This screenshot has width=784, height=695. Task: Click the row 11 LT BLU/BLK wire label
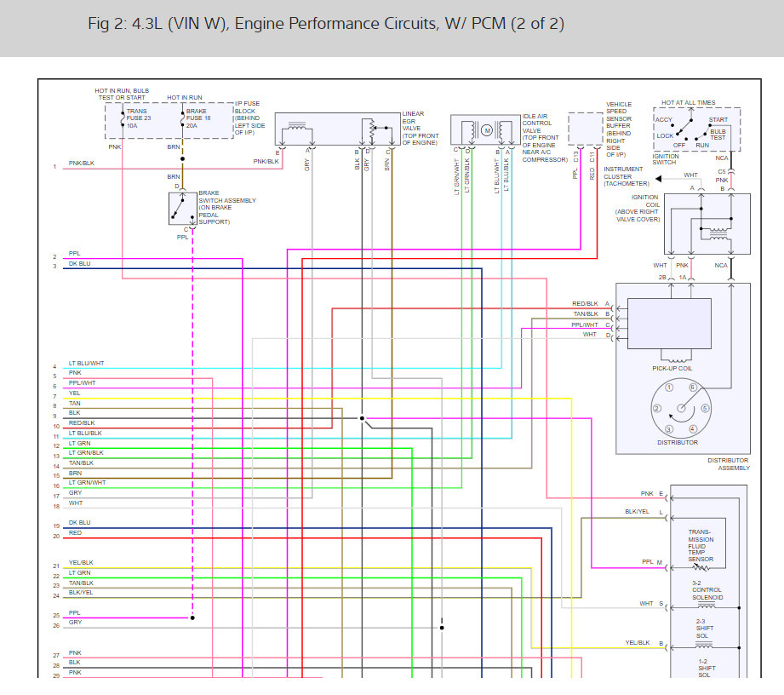(85, 434)
